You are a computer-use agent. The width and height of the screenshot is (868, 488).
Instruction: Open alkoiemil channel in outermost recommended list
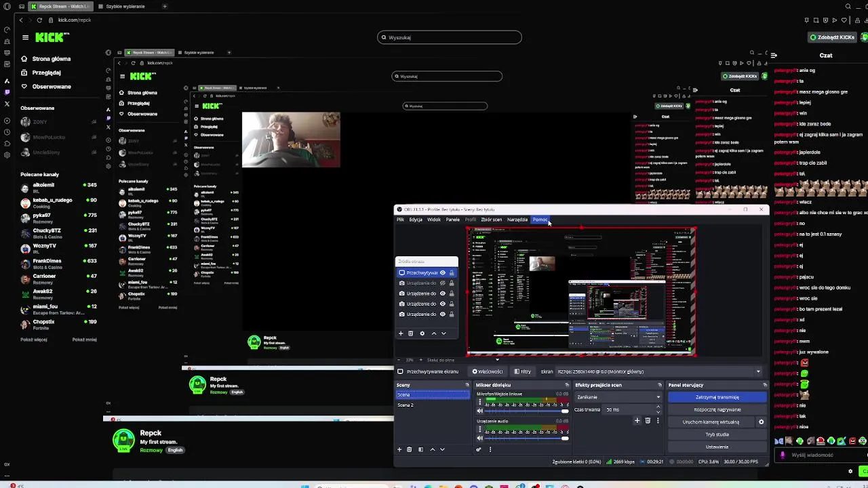point(59,186)
